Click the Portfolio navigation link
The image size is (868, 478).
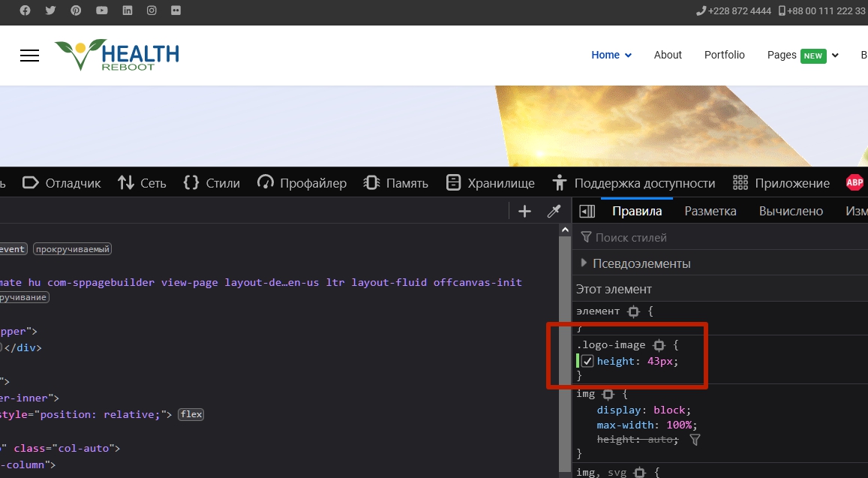click(724, 55)
